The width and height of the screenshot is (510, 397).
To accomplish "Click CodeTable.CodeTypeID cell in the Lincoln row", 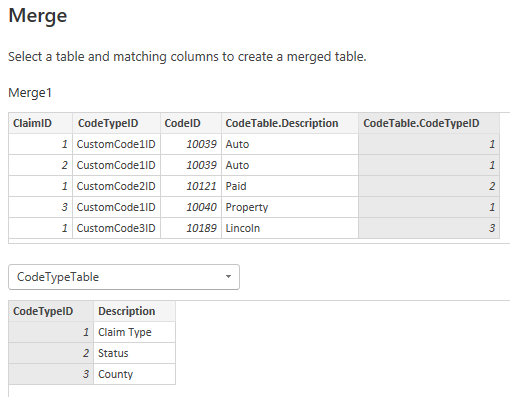I will [429, 228].
